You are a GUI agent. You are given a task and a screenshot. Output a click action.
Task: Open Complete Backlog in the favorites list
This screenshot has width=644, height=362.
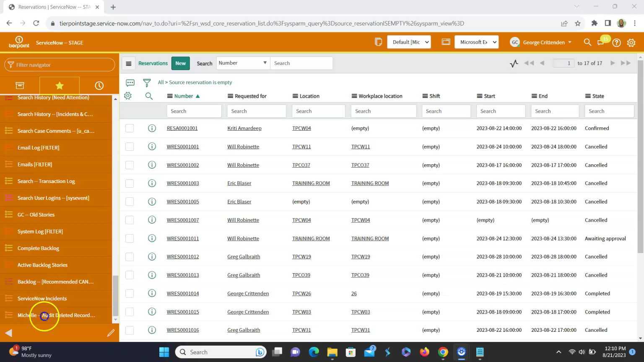[x=38, y=248]
